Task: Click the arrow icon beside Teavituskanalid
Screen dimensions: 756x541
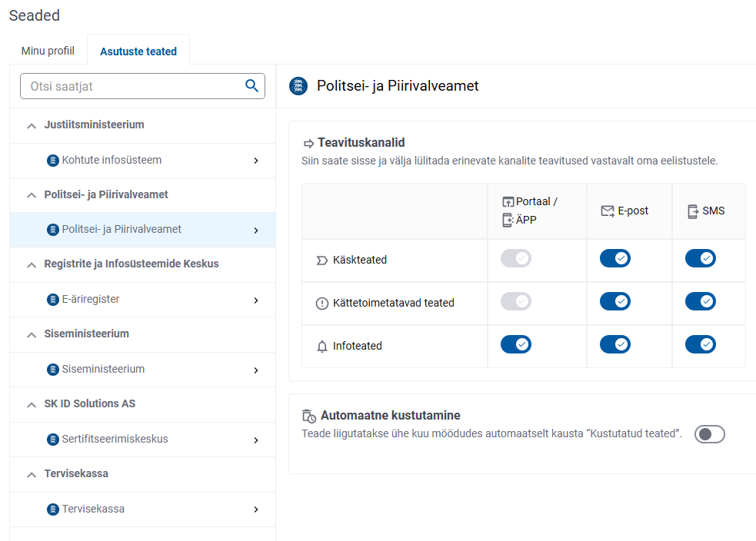Action: pos(308,144)
